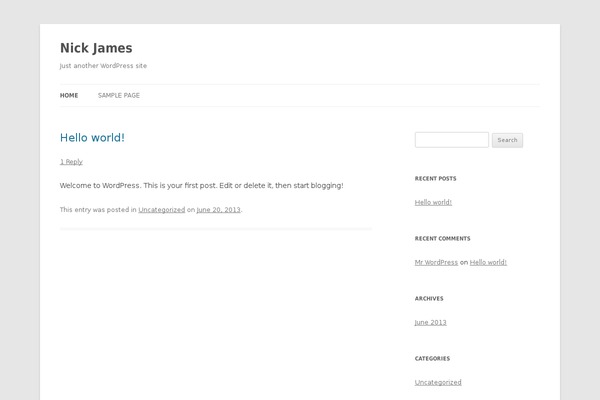Screen dimensions: 600x400
Task: Open the Nick James site title
Action: coord(96,48)
